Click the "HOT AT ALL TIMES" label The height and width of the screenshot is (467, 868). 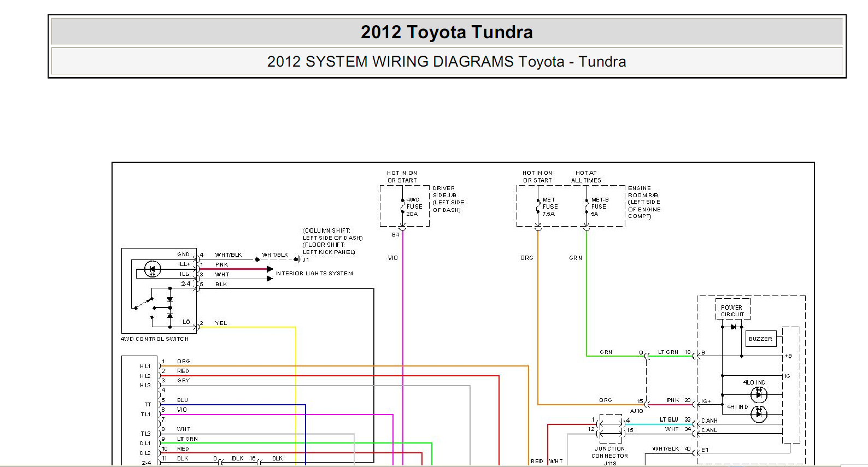pyautogui.click(x=586, y=176)
